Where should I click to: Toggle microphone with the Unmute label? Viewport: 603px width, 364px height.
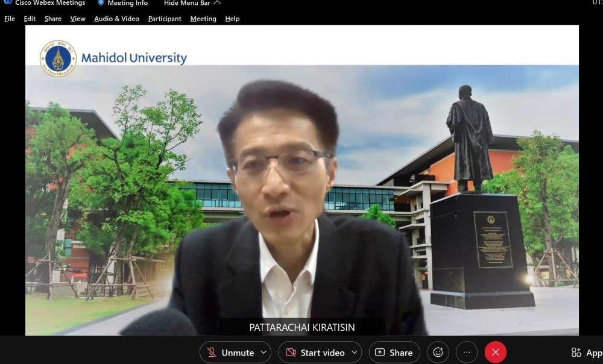[238, 353]
